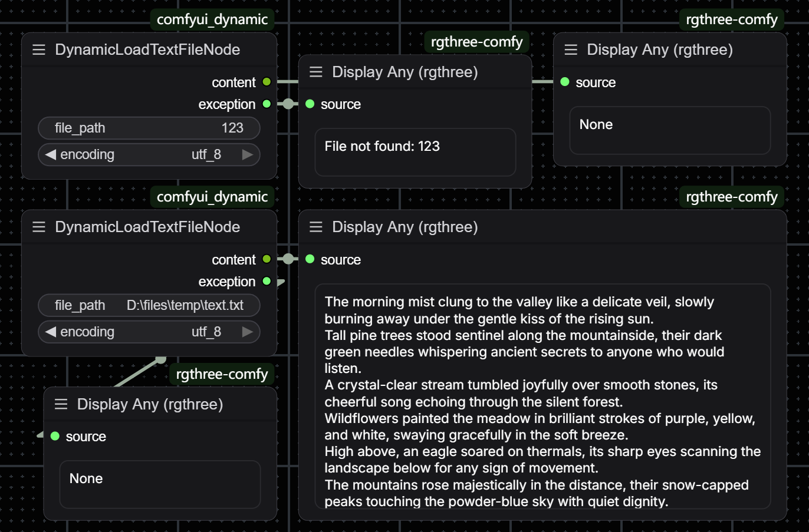Viewport: 809px width, 532px height.
Task: Select the None output box below the text.txt loader
Action: click(x=160, y=484)
